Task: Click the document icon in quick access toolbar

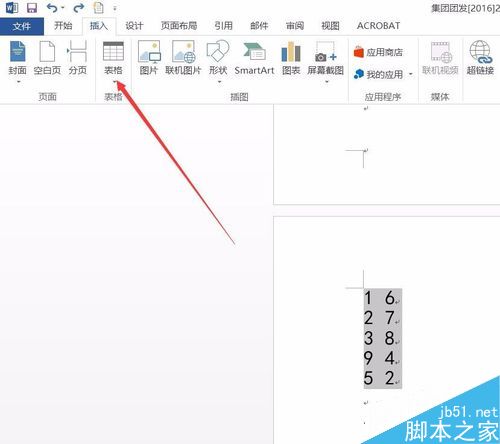Action: tap(99, 8)
